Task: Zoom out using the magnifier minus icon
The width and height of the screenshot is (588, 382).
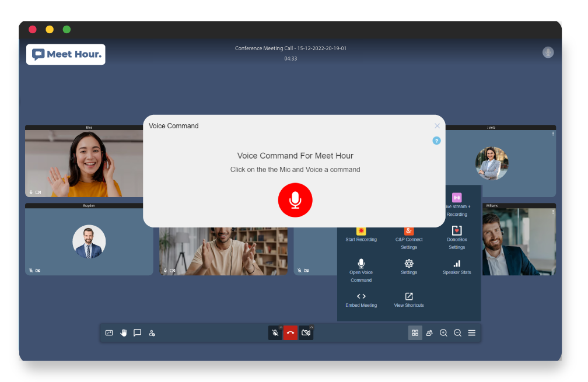Action: click(458, 333)
